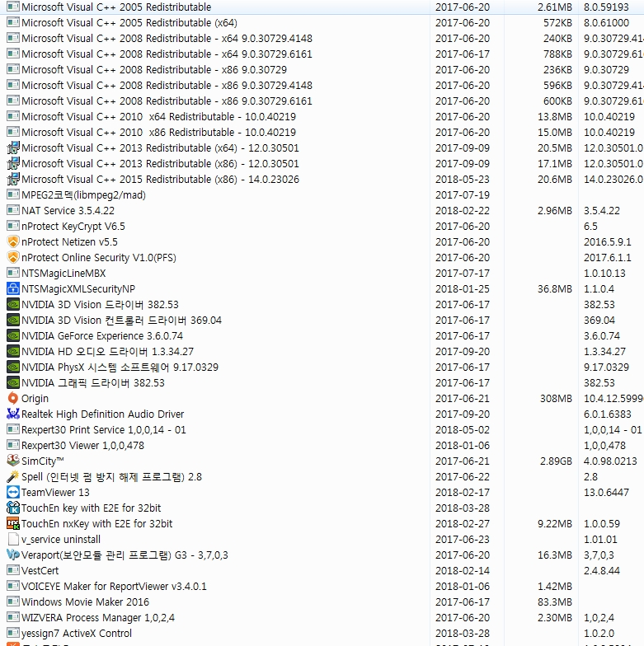Select Visual C++ 2010 x64 Redistributable entry
The image size is (644, 646).
(x=158, y=117)
